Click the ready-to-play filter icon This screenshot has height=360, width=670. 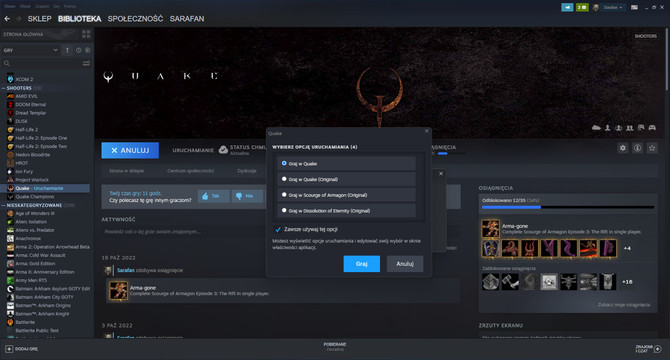[88, 50]
